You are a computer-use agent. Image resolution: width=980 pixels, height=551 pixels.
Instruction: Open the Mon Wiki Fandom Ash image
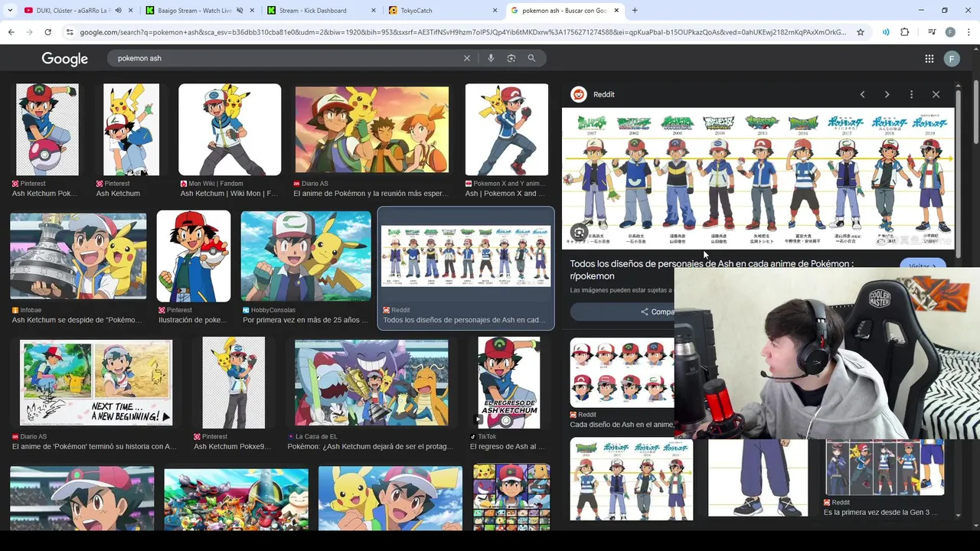(230, 130)
